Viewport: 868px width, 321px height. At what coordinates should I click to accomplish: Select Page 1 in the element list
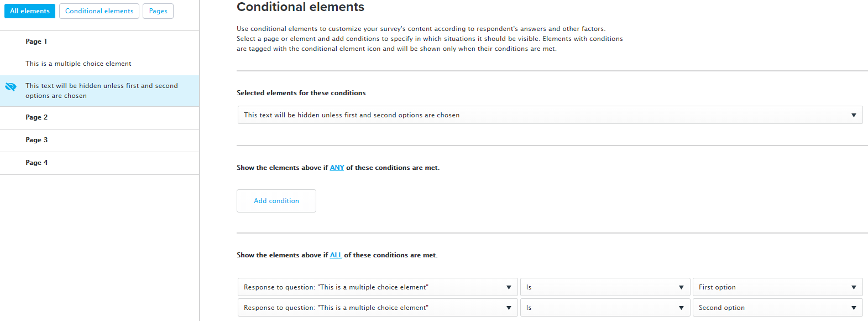(x=36, y=42)
